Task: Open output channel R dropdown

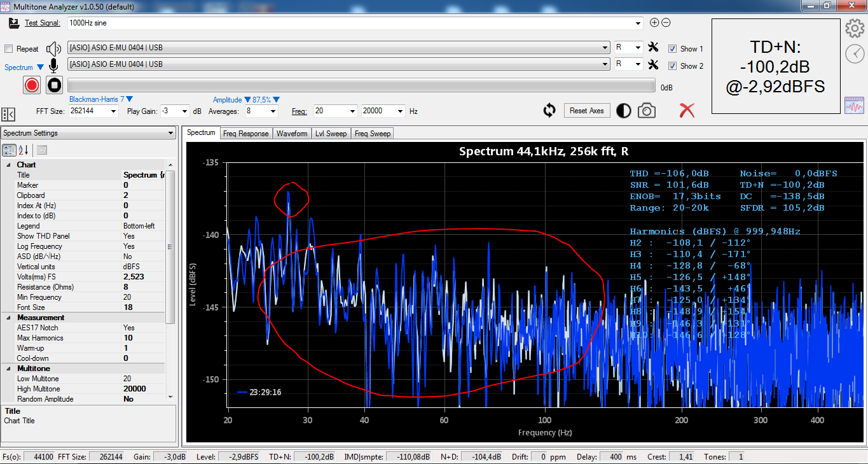Action: 637,48
